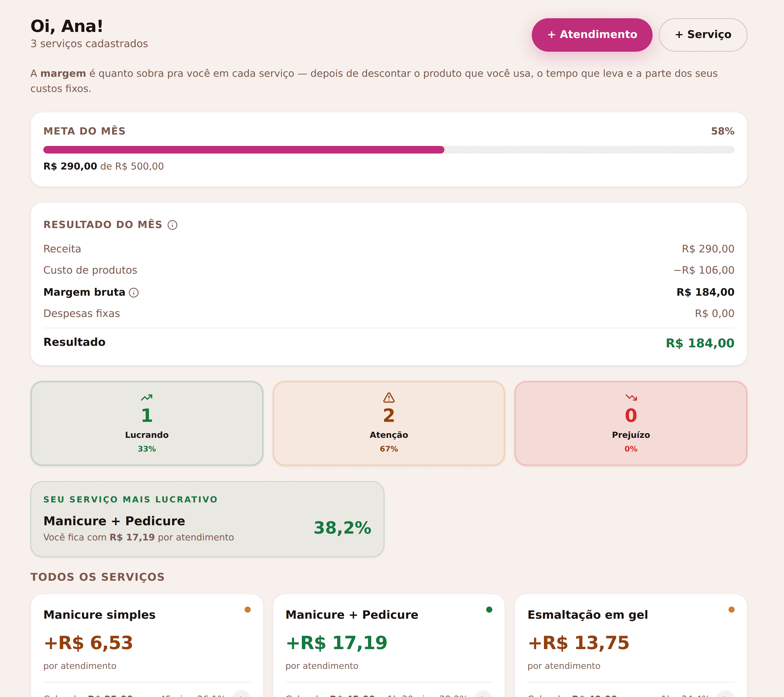Click the green Resultado total R$ 184,00
The width and height of the screenshot is (784, 697).
click(x=700, y=343)
